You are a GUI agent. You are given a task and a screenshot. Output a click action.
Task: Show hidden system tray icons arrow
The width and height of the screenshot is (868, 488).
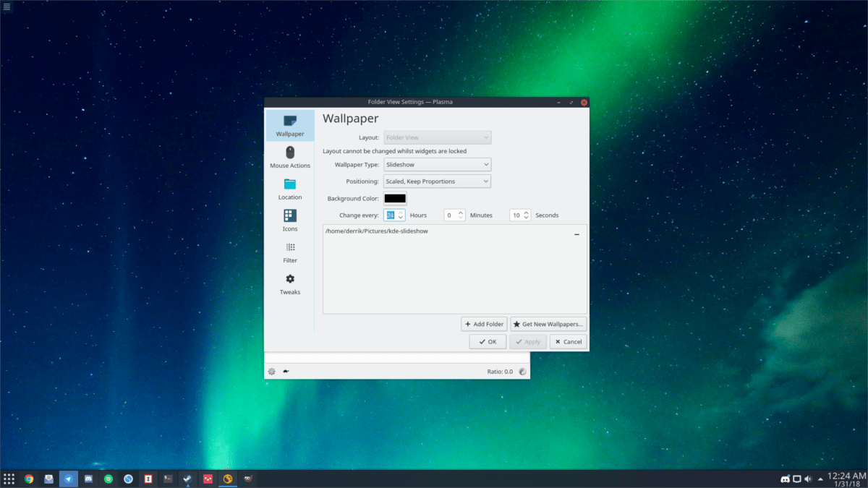(820, 479)
